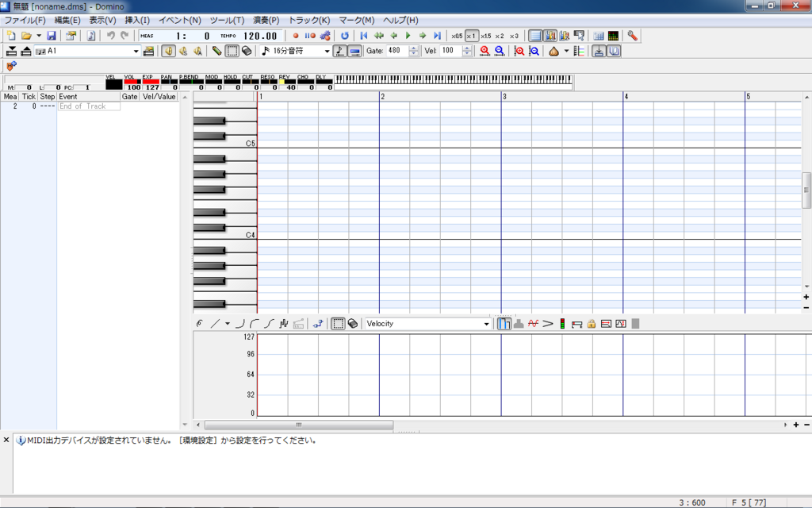The image size is (812, 508).
Task: Click the red horizontal zoom-in magnifier
Action: (485, 51)
